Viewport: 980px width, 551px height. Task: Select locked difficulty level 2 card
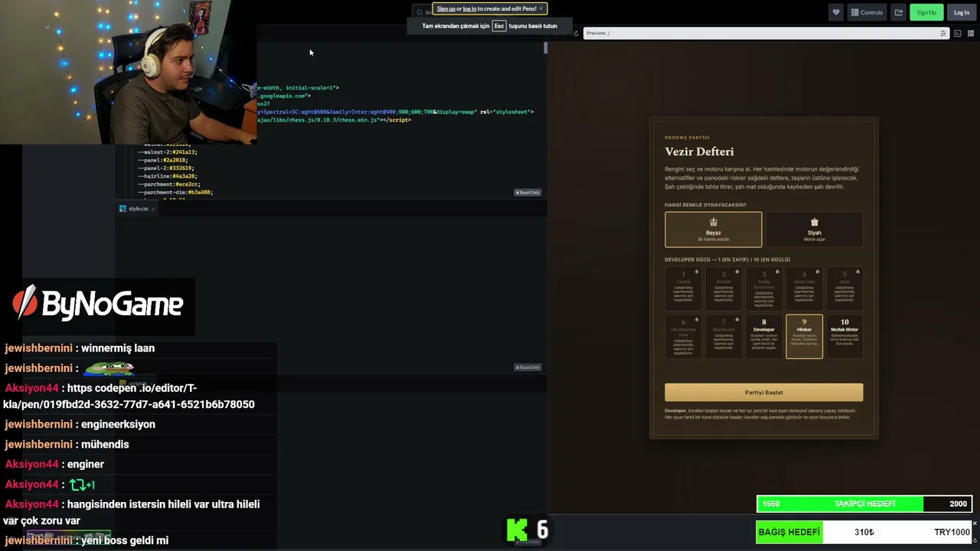pos(724,289)
